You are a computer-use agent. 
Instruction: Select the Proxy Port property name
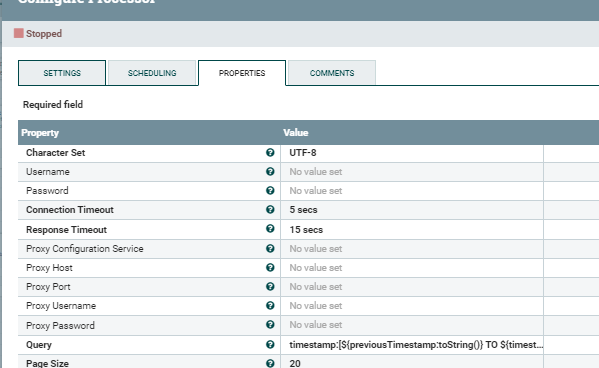pos(48,287)
